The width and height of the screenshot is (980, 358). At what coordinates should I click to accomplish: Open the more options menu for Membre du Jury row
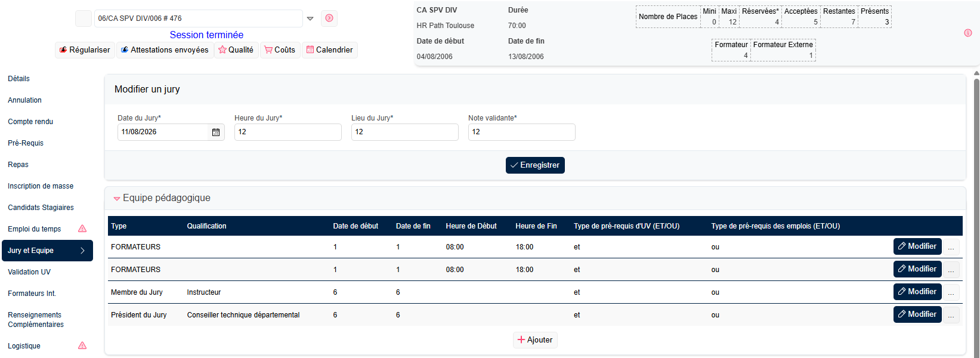pos(951,292)
